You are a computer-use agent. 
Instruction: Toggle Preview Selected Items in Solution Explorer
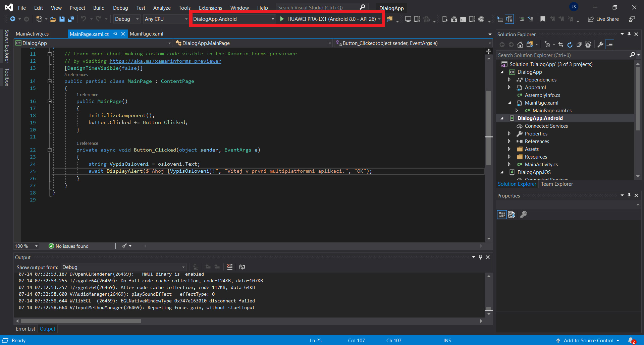(x=588, y=44)
